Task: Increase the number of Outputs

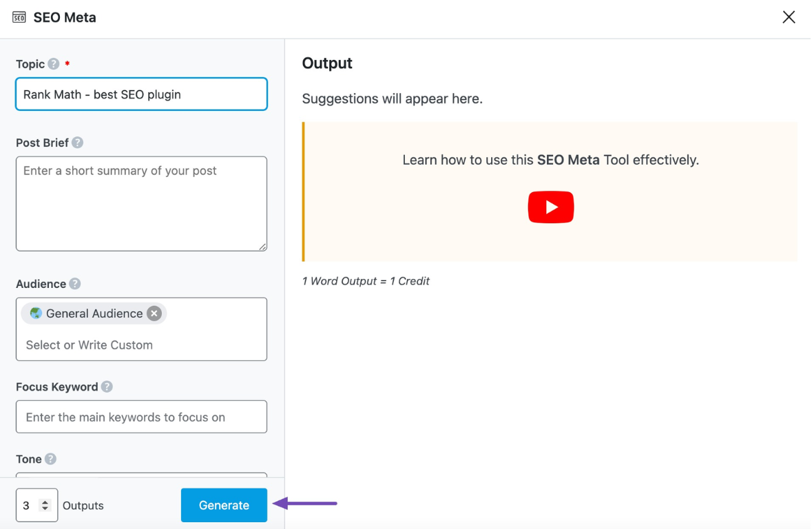Action: coord(45,501)
